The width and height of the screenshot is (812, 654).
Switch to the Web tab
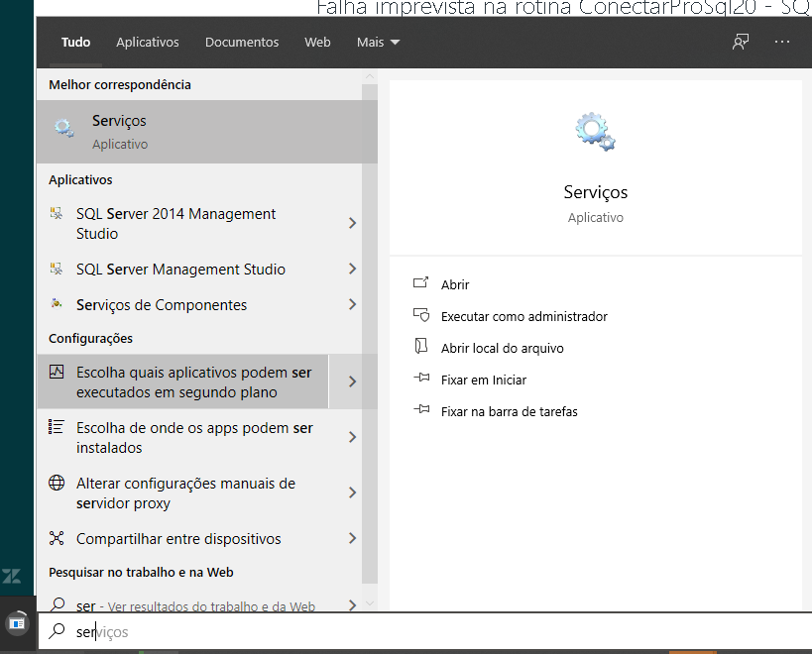coord(317,42)
